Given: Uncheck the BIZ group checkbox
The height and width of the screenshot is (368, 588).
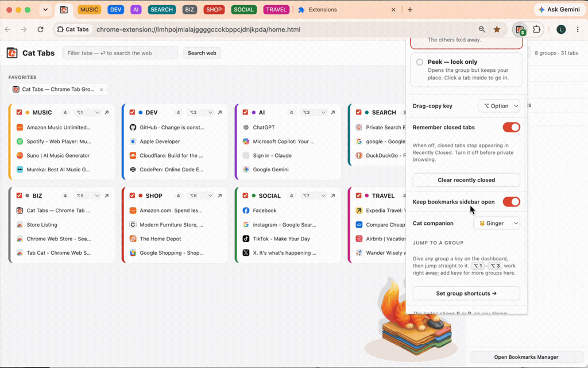Looking at the screenshot, I should click(19, 195).
